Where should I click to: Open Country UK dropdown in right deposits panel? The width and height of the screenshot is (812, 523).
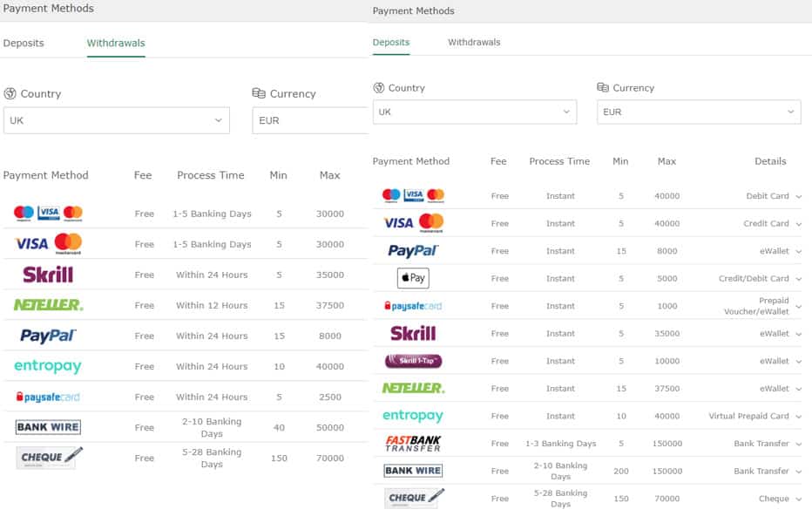(474, 112)
